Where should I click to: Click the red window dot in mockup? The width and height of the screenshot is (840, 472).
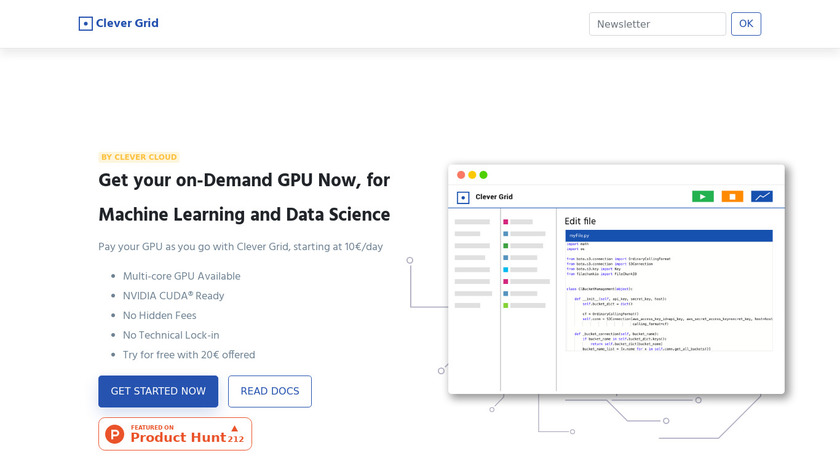pyautogui.click(x=461, y=175)
